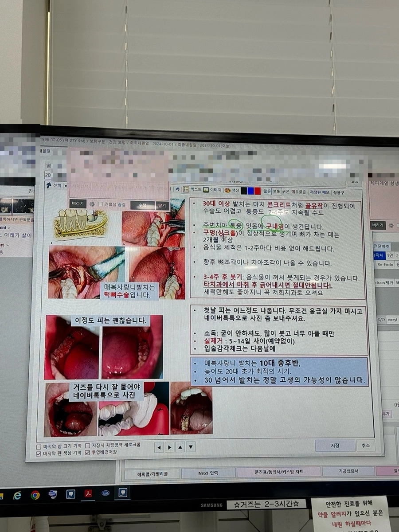Set pen thickness to 보통

click(x=277, y=192)
